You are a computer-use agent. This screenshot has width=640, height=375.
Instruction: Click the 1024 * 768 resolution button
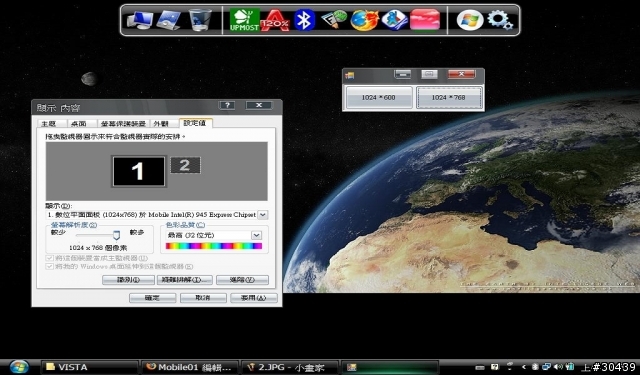[449, 98]
